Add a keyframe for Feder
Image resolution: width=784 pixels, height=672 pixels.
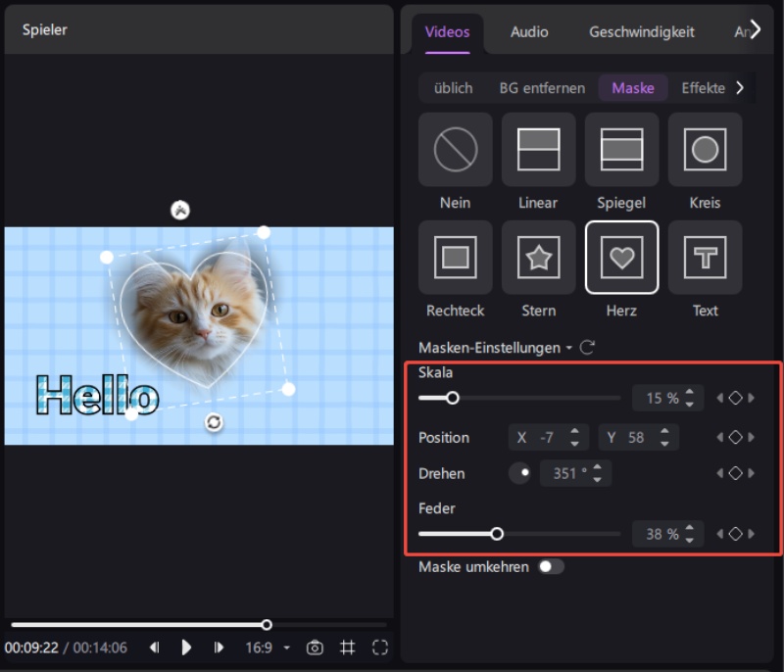click(735, 534)
